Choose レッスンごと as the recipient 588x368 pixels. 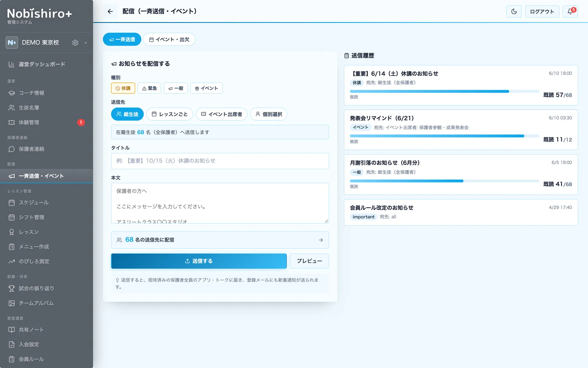tap(170, 114)
